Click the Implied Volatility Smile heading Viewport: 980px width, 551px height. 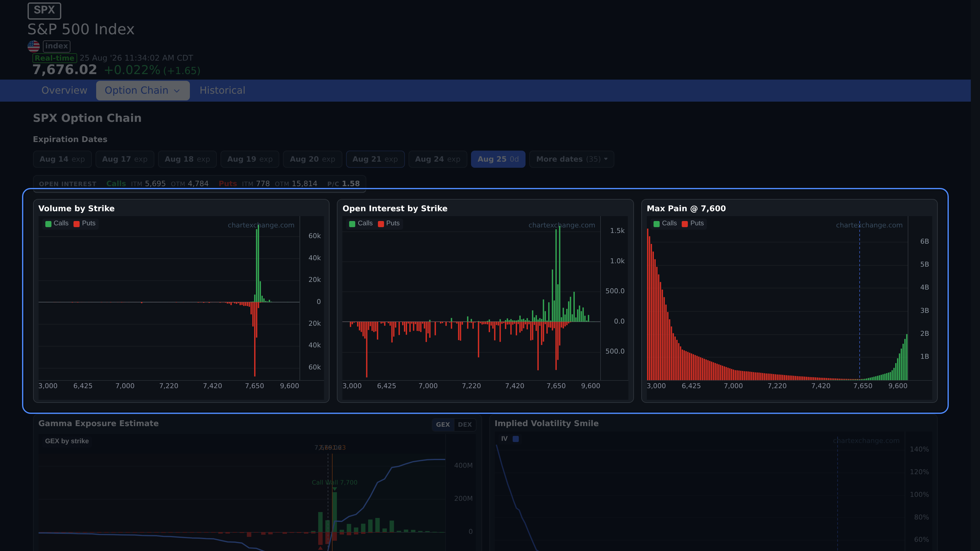546,423
